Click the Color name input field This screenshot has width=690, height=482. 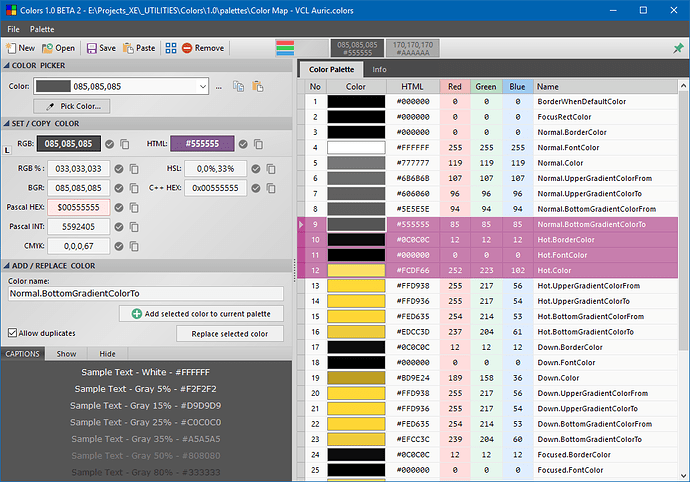point(145,293)
